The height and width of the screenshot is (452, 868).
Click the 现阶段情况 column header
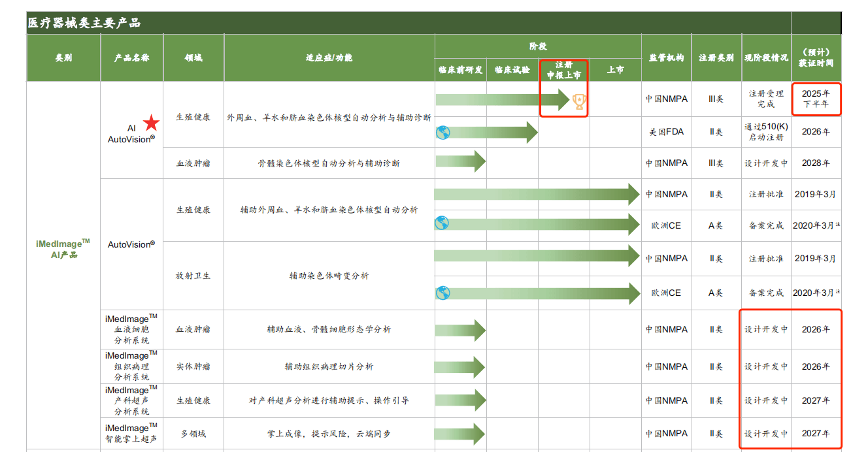[x=766, y=57]
